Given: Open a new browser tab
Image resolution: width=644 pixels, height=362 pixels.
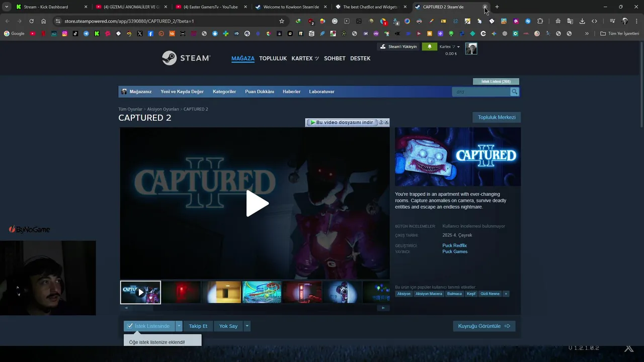Looking at the screenshot, I should point(497,7).
